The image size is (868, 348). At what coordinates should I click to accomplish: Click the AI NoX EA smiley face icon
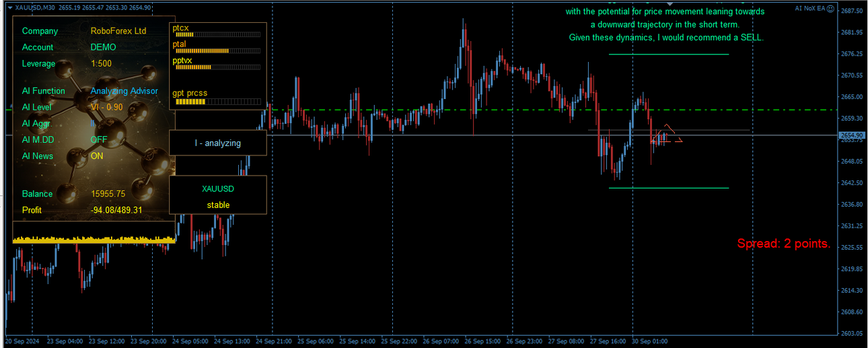[x=830, y=8]
